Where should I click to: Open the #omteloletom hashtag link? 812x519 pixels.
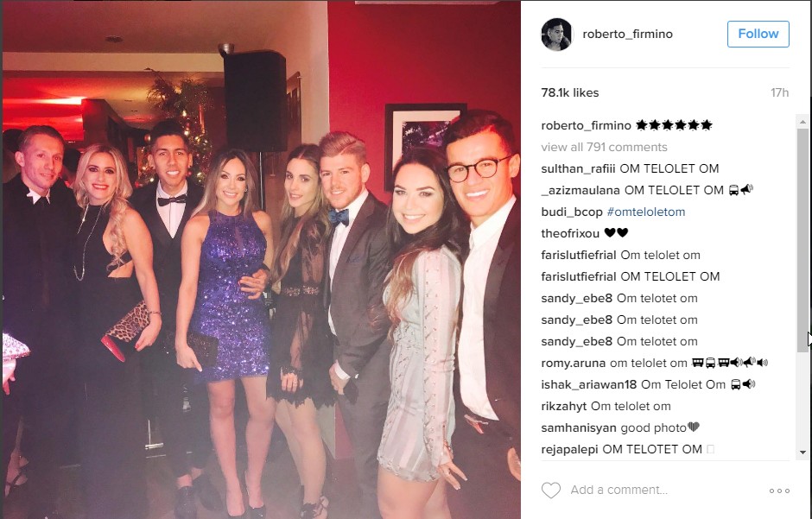[646, 212]
